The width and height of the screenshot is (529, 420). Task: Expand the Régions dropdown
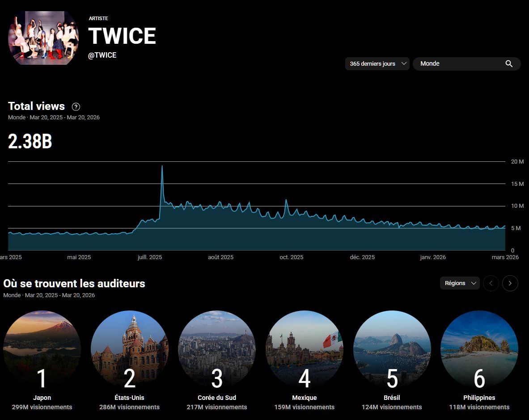460,283
